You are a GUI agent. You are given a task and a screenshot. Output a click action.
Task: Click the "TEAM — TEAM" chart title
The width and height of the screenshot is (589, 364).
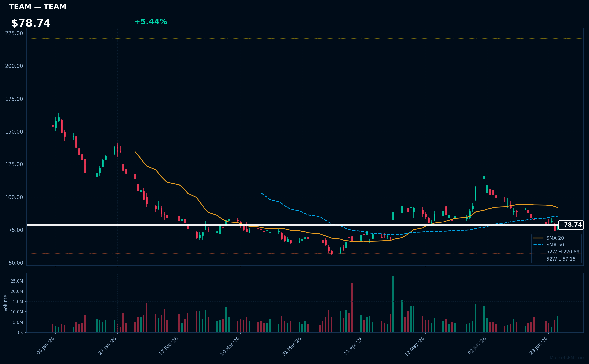tap(38, 7)
